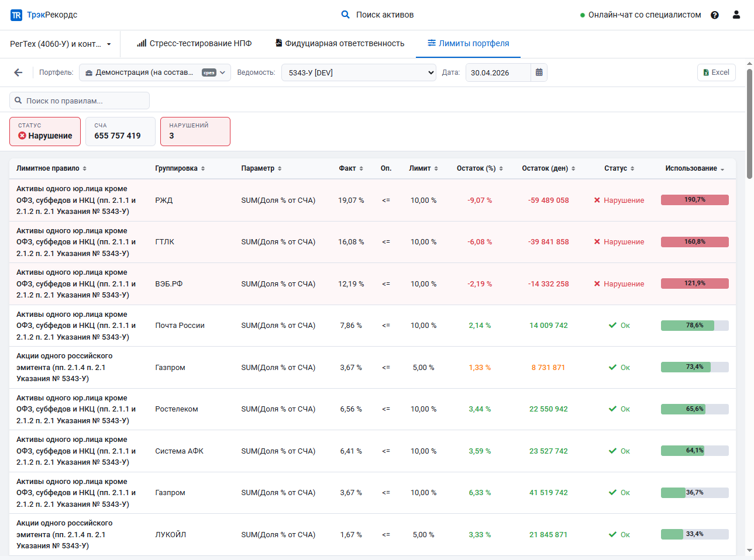Viewport: 754px width, 560px height.
Task: Select the ЛУКОЙЛ grouping cell
Action: coord(171,535)
